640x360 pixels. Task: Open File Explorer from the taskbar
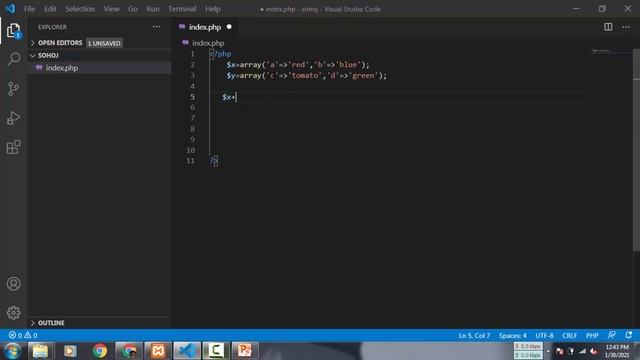[x=40, y=351]
